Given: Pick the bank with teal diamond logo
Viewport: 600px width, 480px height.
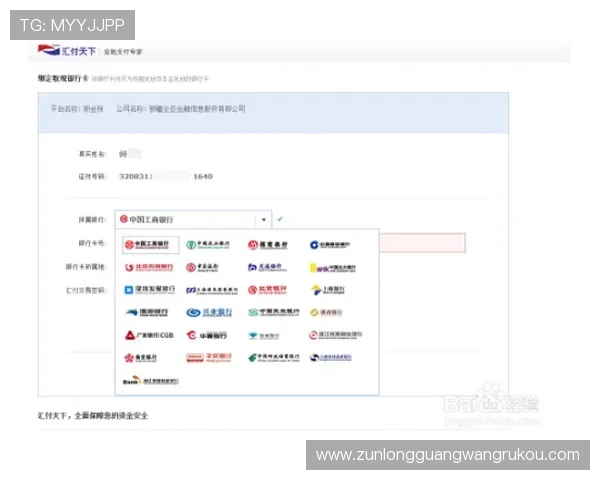Looking at the screenshot, I should (x=263, y=336).
